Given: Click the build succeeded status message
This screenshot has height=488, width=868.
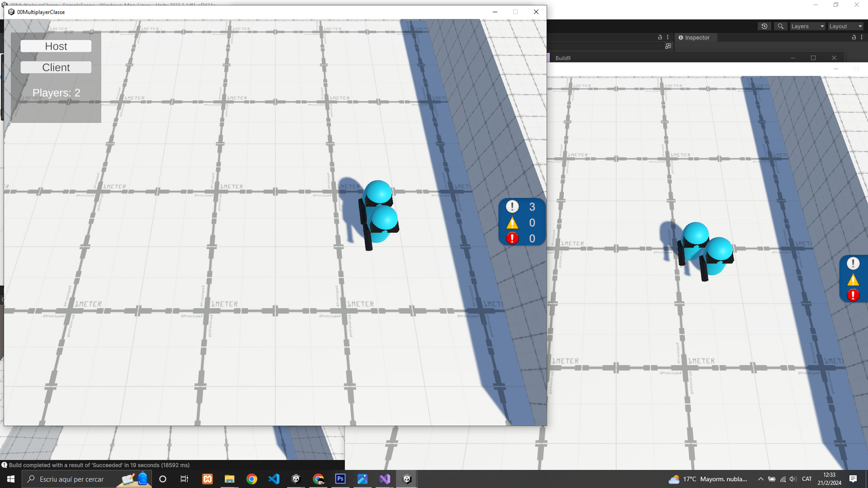Looking at the screenshot, I should point(99,465).
